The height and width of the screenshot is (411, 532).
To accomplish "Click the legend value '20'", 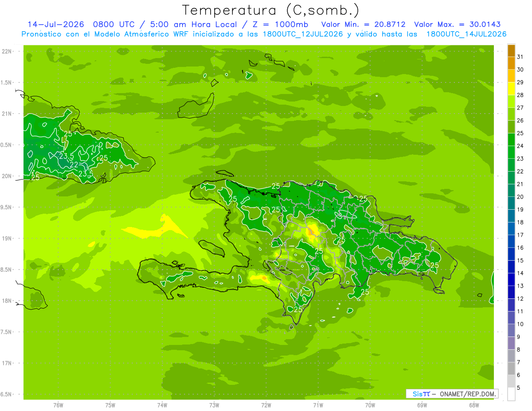I will (520, 197).
